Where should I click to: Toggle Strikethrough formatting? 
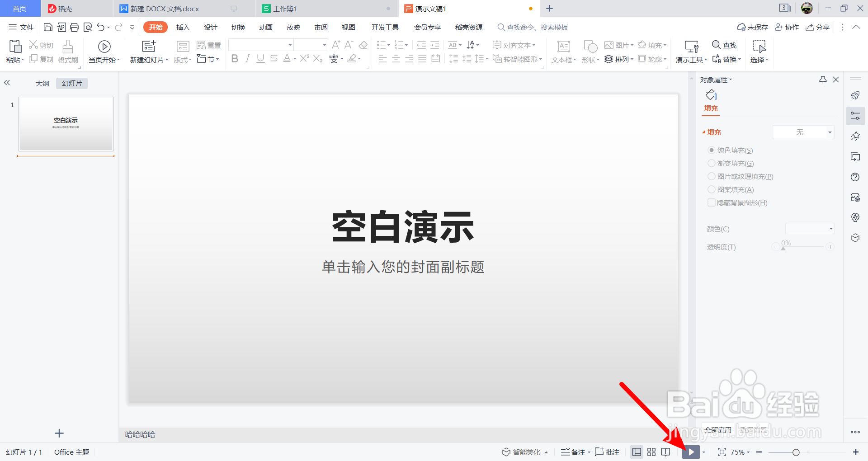274,58
